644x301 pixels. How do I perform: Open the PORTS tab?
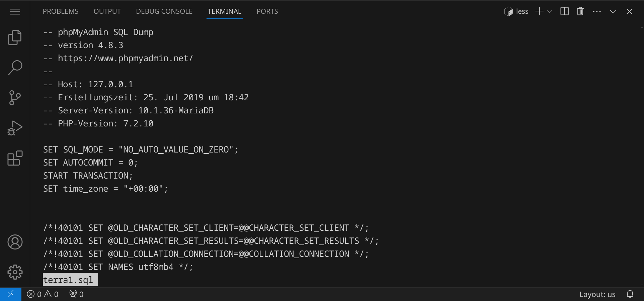267,11
